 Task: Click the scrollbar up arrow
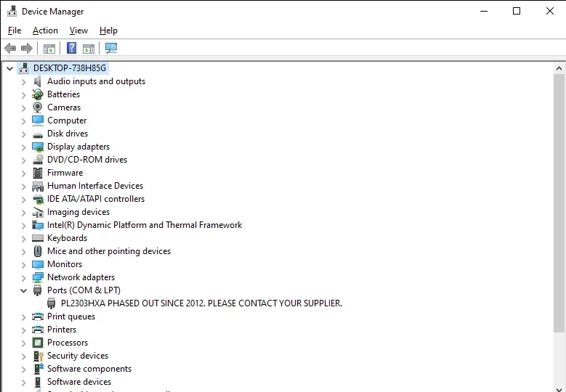point(559,68)
